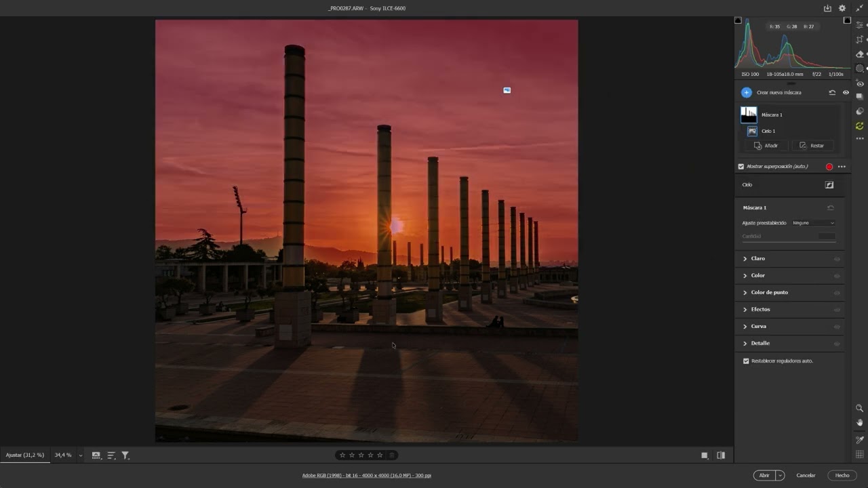
Task: Toggle the grid overlay icon
Action: coord(860,454)
